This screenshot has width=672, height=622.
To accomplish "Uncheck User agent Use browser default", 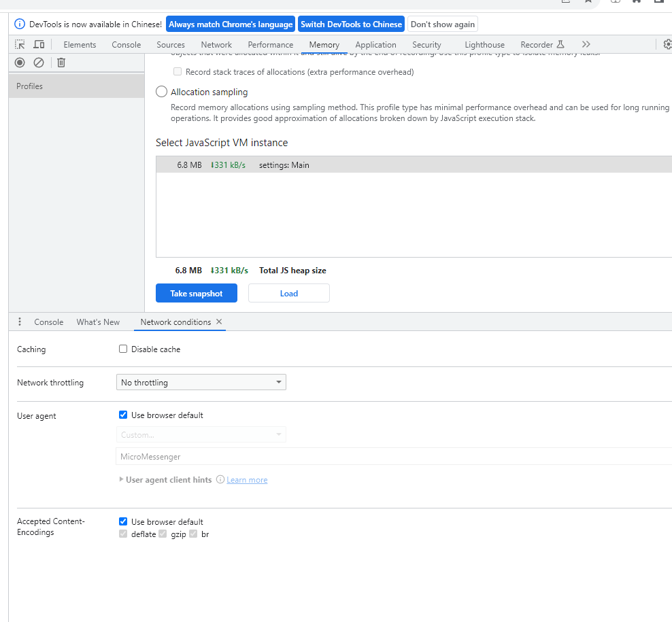I will (x=123, y=415).
